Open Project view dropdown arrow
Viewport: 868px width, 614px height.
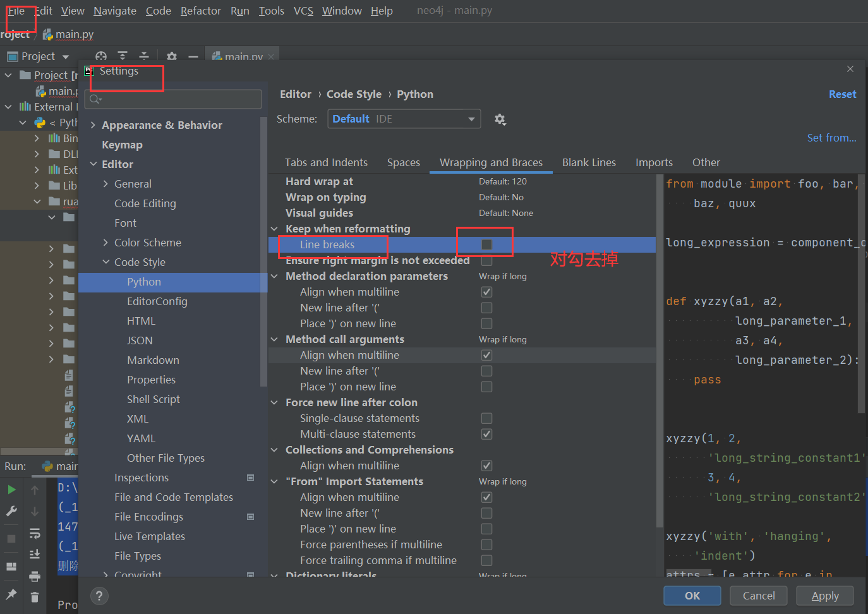66,57
